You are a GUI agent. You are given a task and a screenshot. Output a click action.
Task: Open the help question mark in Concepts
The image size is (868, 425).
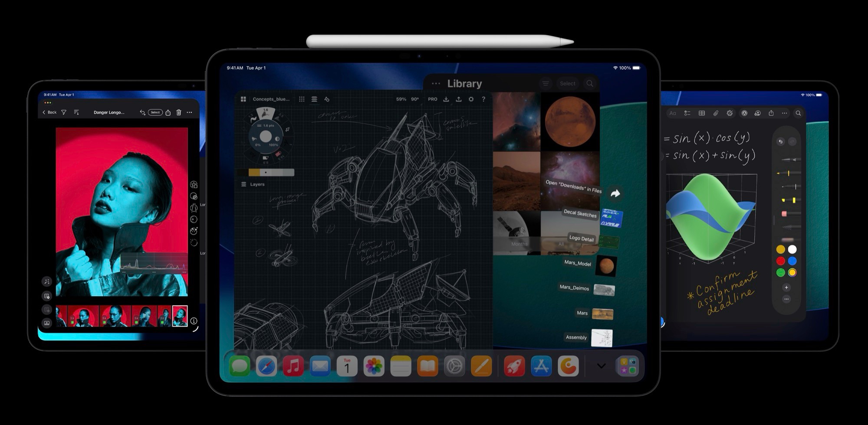click(483, 99)
